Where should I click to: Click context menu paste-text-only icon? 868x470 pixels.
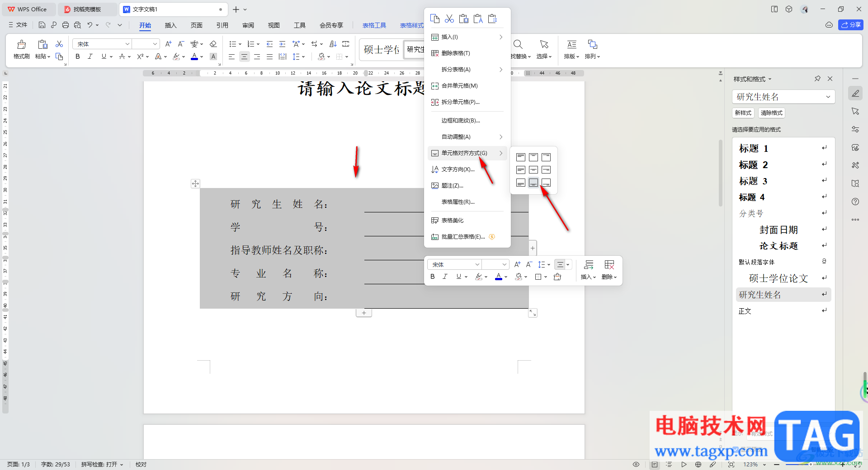pyautogui.click(x=478, y=19)
